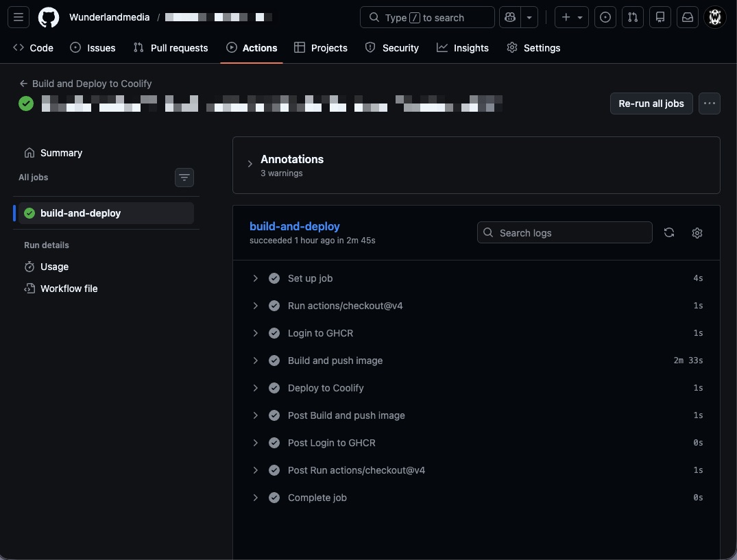The height and width of the screenshot is (560, 737).
Task: Switch to the Settings tab
Action: coord(533,48)
